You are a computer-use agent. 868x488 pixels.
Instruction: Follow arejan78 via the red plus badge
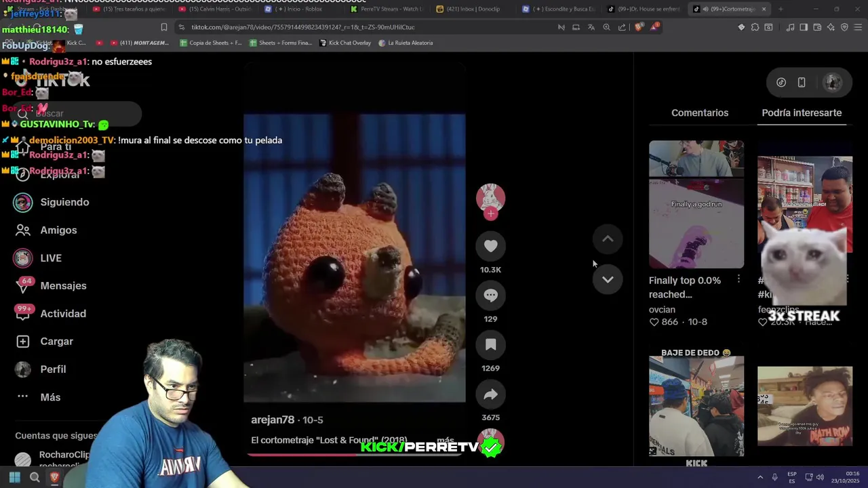tap(490, 213)
